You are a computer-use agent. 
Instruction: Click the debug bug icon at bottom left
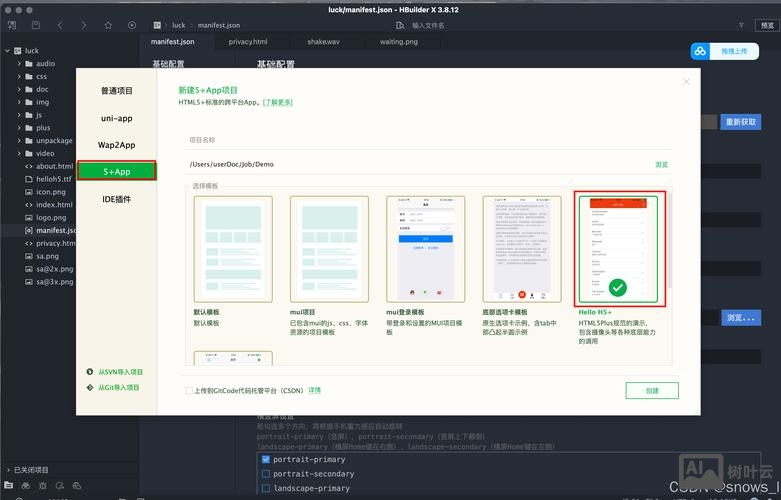tap(43, 485)
